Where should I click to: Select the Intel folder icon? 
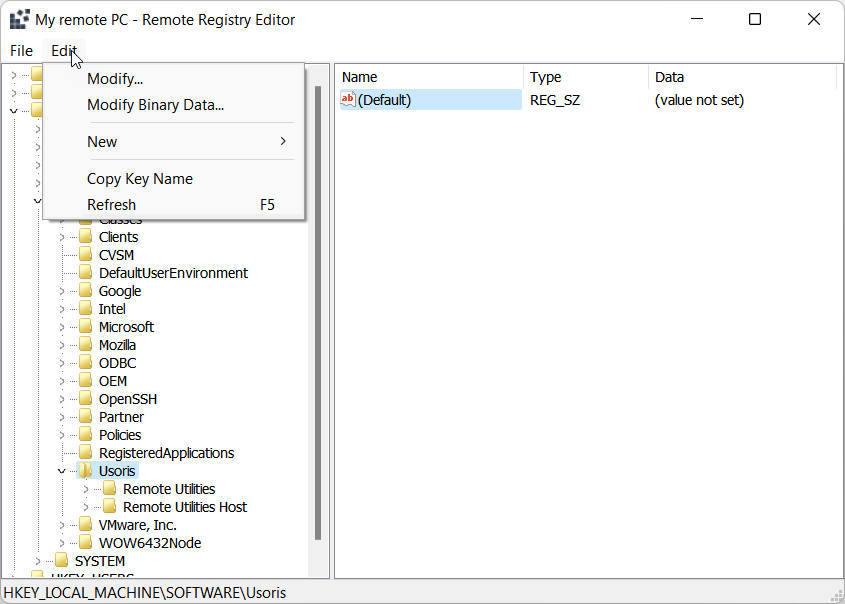pyautogui.click(x=86, y=309)
